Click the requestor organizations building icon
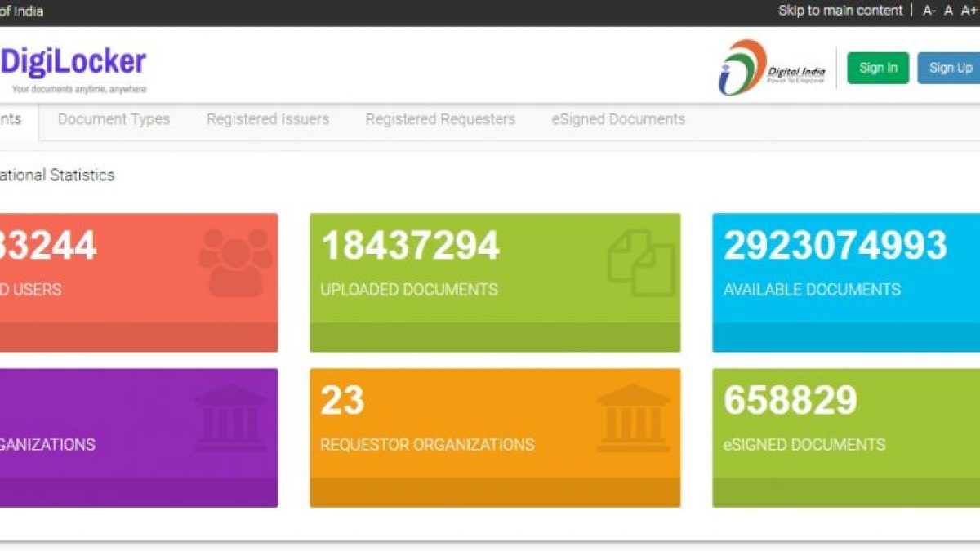Viewport: 980px width, 551px height. (x=634, y=418)
